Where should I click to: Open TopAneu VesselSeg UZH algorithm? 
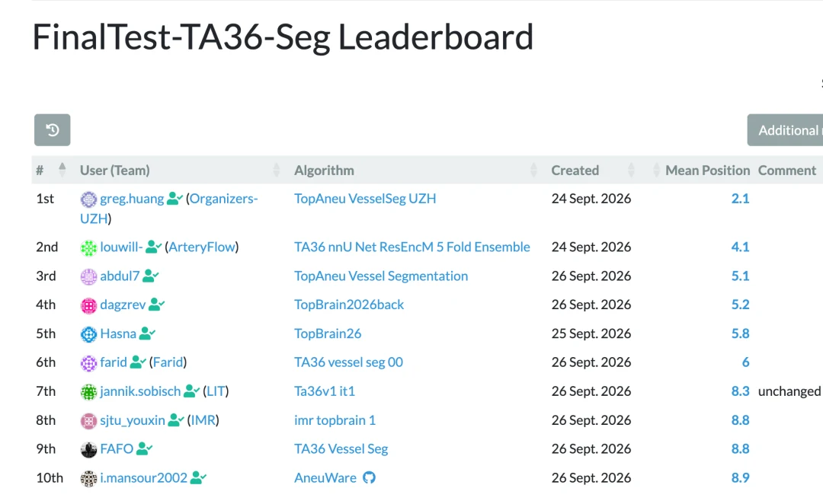[x=365, y=199]
